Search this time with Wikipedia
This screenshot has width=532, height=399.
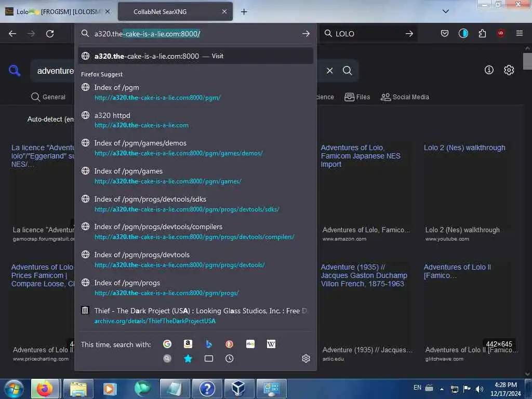pyautogui.click(x=271, y=344)
